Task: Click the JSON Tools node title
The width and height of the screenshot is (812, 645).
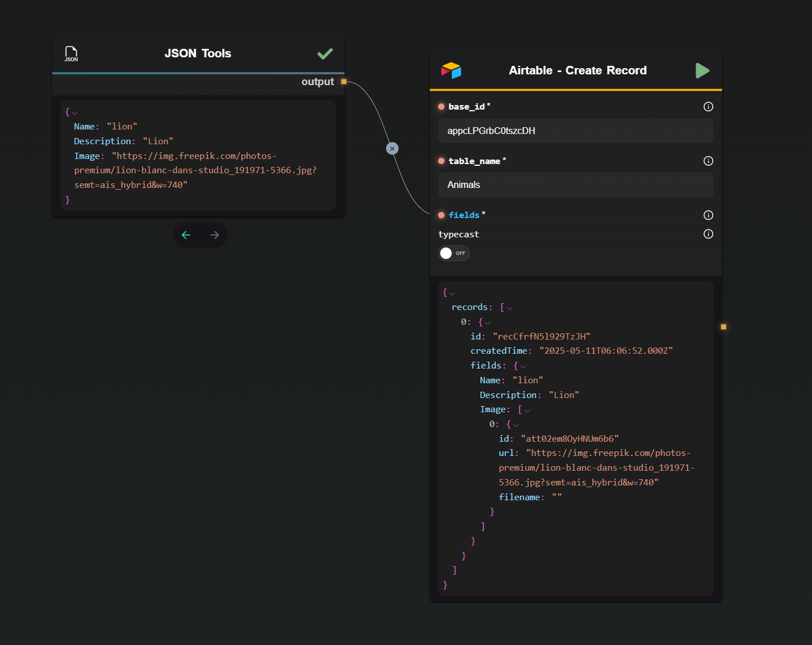Action: pyautogui.click(x=198, y=53)
